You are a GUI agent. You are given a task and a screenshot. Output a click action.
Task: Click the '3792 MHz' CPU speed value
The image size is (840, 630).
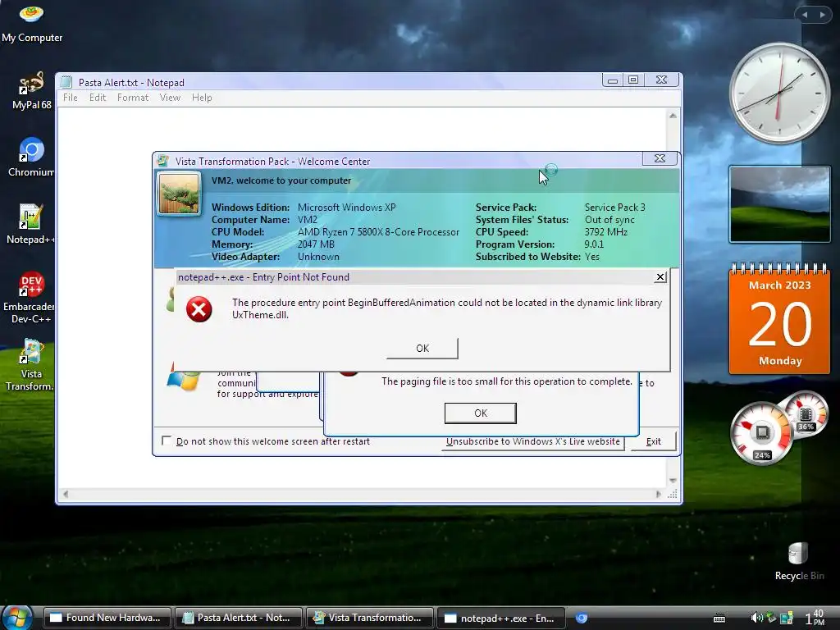(606, 232)
